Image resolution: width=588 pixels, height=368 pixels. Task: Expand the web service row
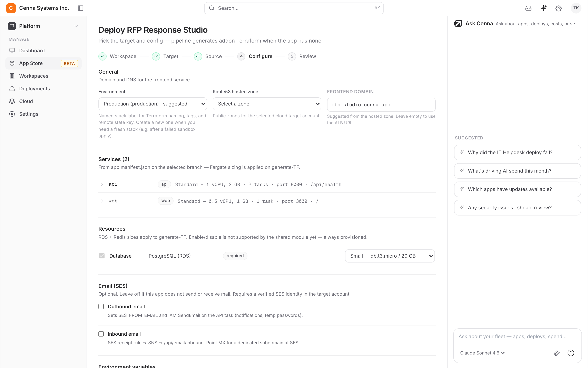[102, 201]
